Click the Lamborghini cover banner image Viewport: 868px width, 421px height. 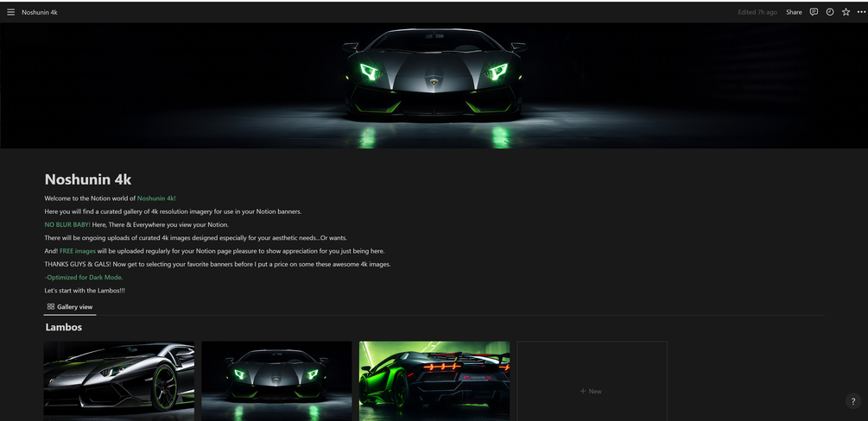point(434,85)
